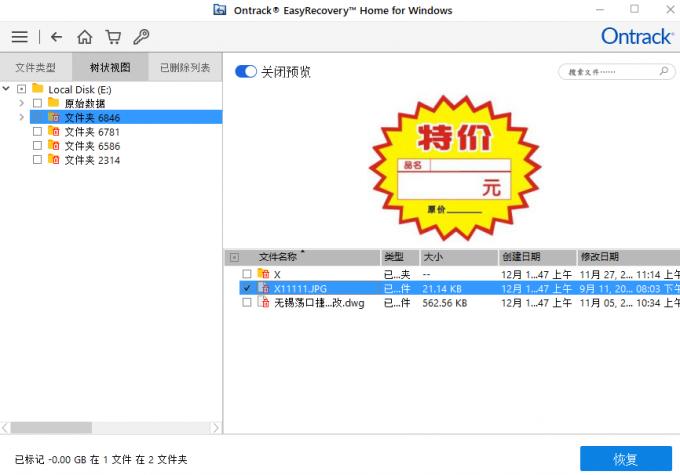Sort by the 修改日期 column header
The height and width of the screenshot is (475, 680).
coord(629,257)
